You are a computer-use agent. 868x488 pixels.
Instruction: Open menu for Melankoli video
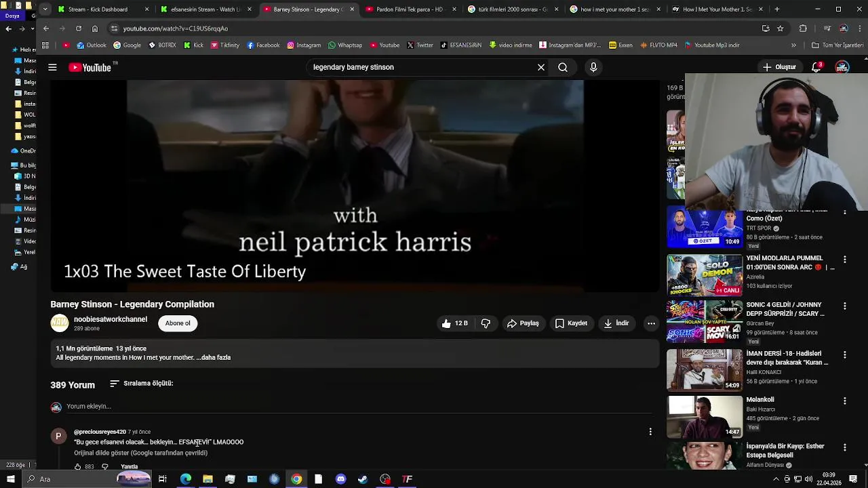coord(844,401)
